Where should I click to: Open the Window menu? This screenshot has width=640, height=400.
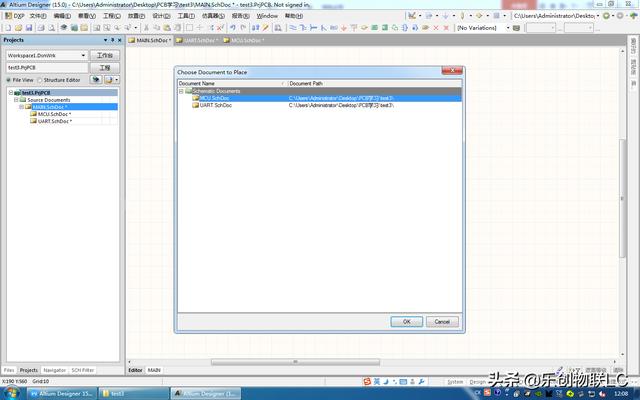pos(267,16)
